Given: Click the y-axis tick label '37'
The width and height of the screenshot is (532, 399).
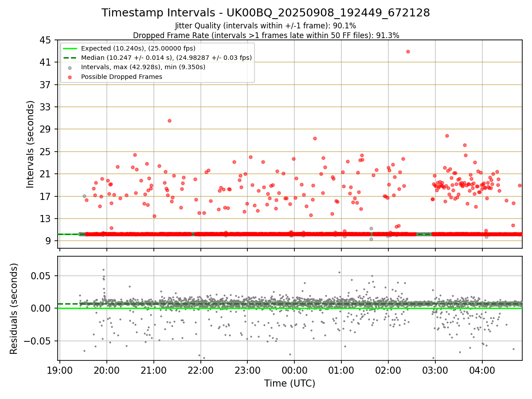Looking at the screenshot, I should [45, 85].
